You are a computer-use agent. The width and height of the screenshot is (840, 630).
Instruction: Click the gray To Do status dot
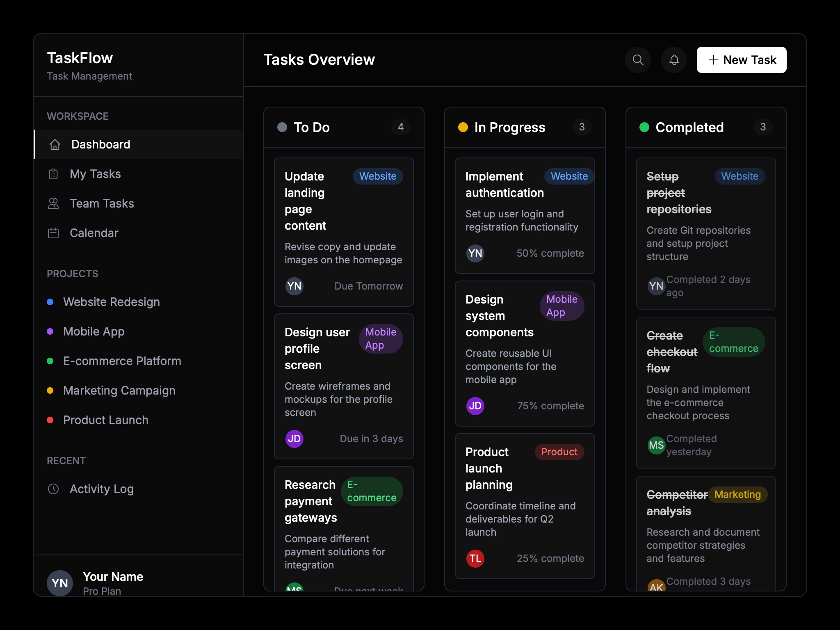282,127
